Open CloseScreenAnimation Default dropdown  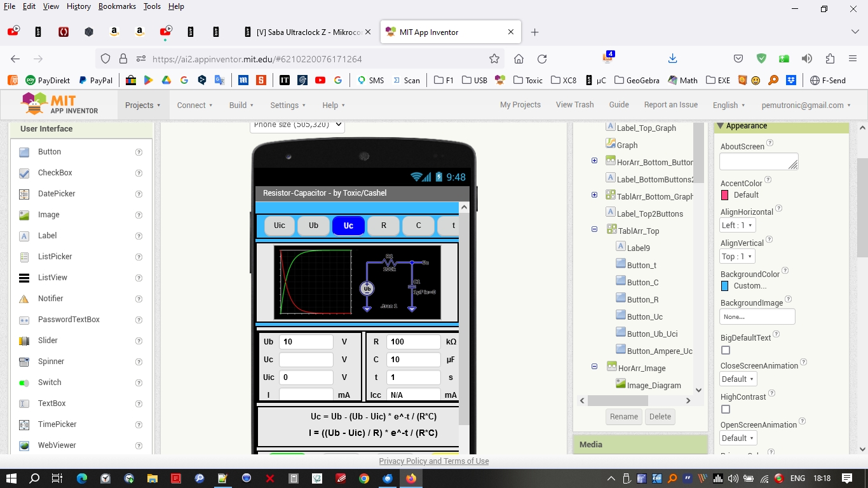point(738,379)
